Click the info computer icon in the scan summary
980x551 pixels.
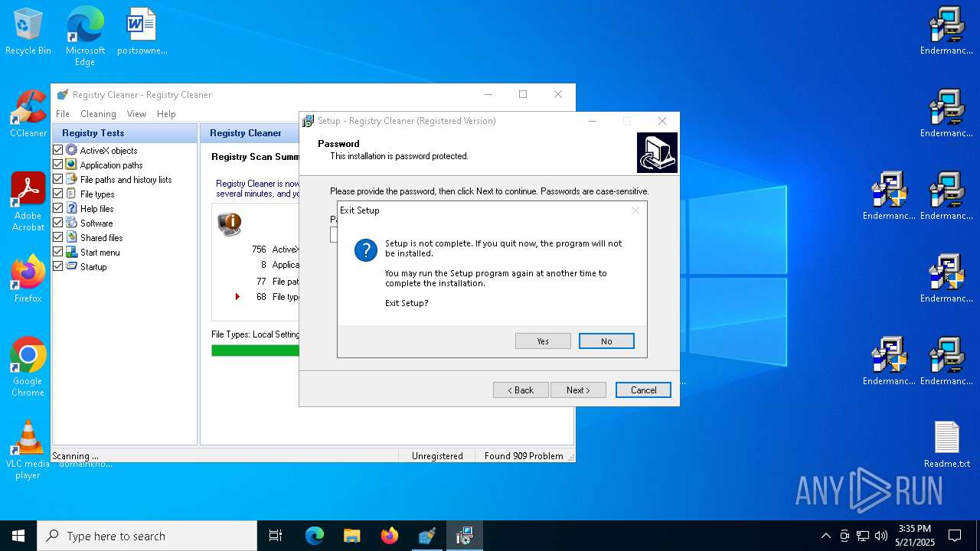click(x=230, y=223)
